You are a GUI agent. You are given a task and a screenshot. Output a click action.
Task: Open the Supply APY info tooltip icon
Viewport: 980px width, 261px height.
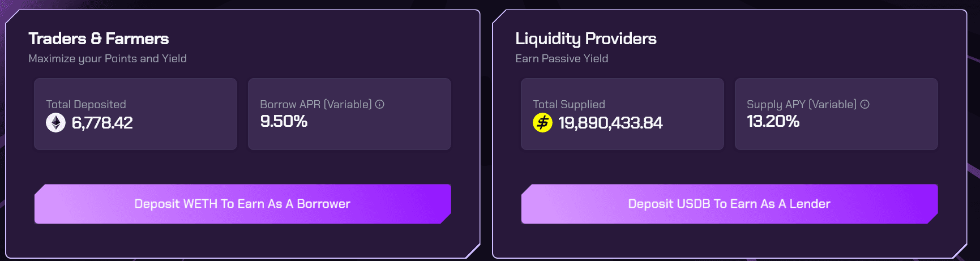pyautogui.click(x=865, y=104)
